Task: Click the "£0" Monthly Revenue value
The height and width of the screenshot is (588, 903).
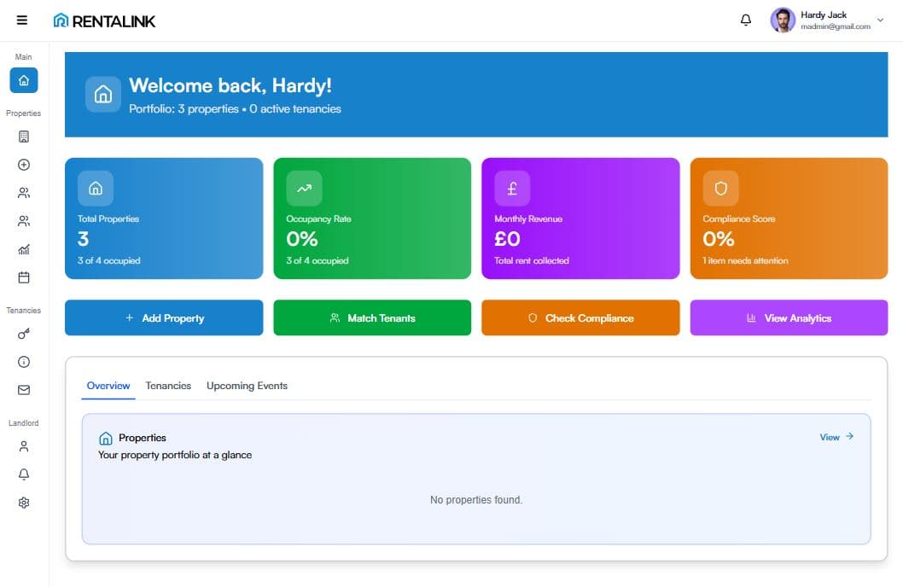Action: click(x=507, y=239)
